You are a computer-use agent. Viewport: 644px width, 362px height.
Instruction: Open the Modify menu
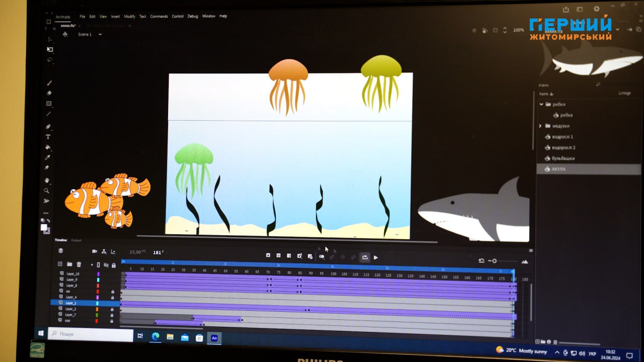(x=129, y=17)
